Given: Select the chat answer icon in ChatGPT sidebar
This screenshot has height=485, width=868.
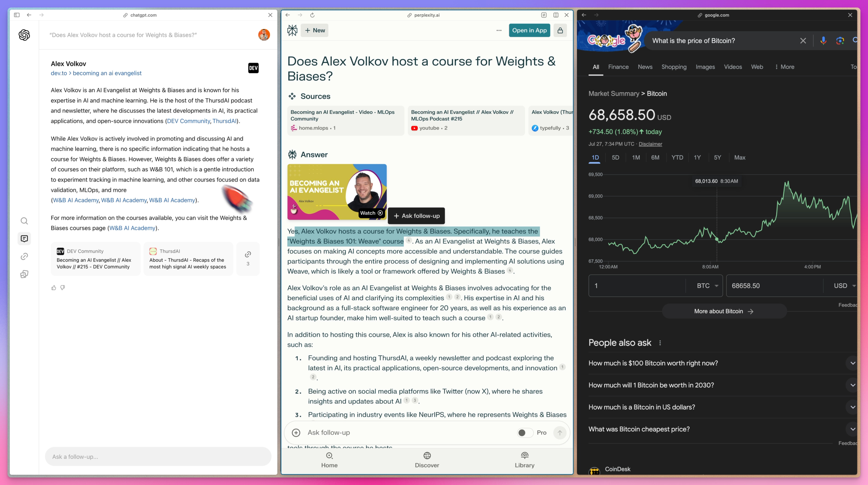Looking at the screenshot, I should pyautogui.click(x=24, y=239).
